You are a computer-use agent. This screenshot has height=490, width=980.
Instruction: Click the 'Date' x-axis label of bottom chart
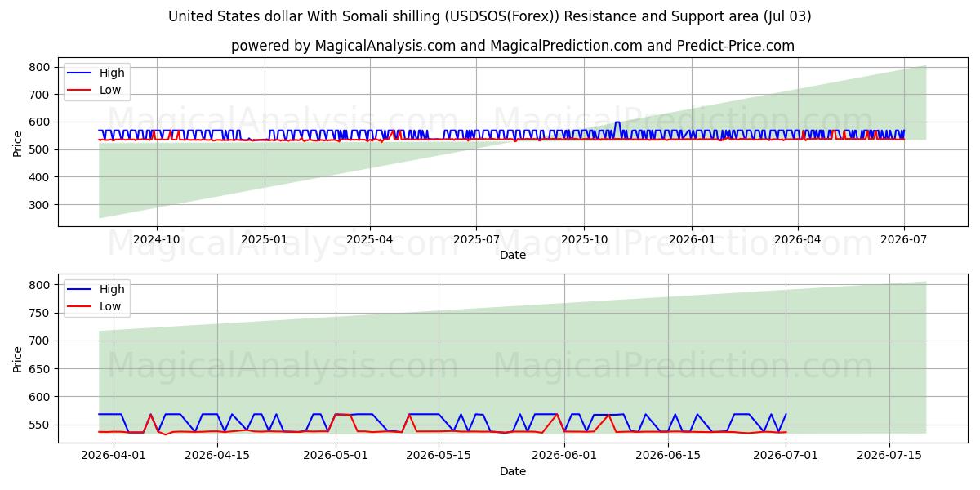(513, 471)
